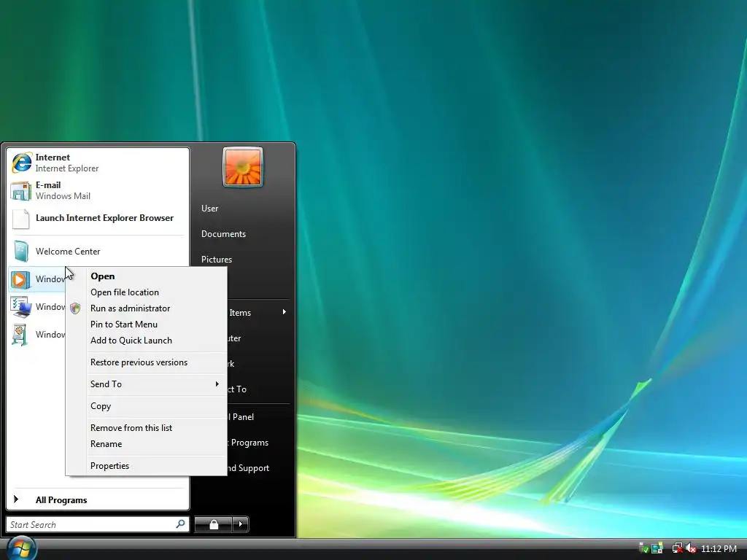Click the disconnected network tray icon
This screenshot has height=560, width=747.
tap(677, 548)
